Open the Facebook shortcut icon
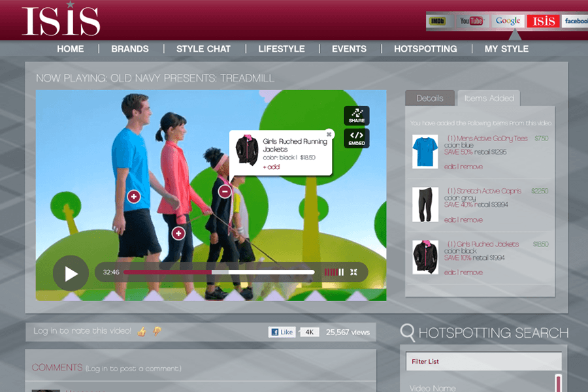The image size is (588, 392). point(575,21)
